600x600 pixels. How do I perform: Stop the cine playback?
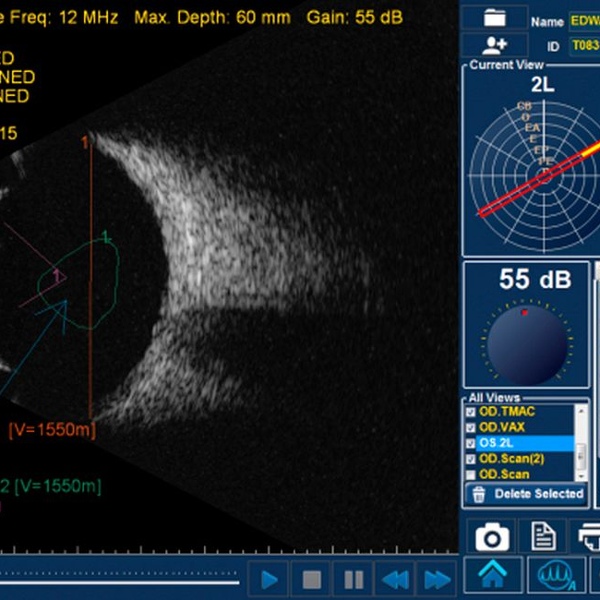pyautogui.click(x=311, y=580)
